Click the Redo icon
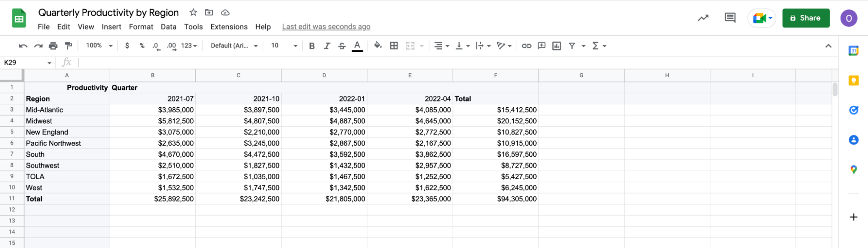 [38, 46]
